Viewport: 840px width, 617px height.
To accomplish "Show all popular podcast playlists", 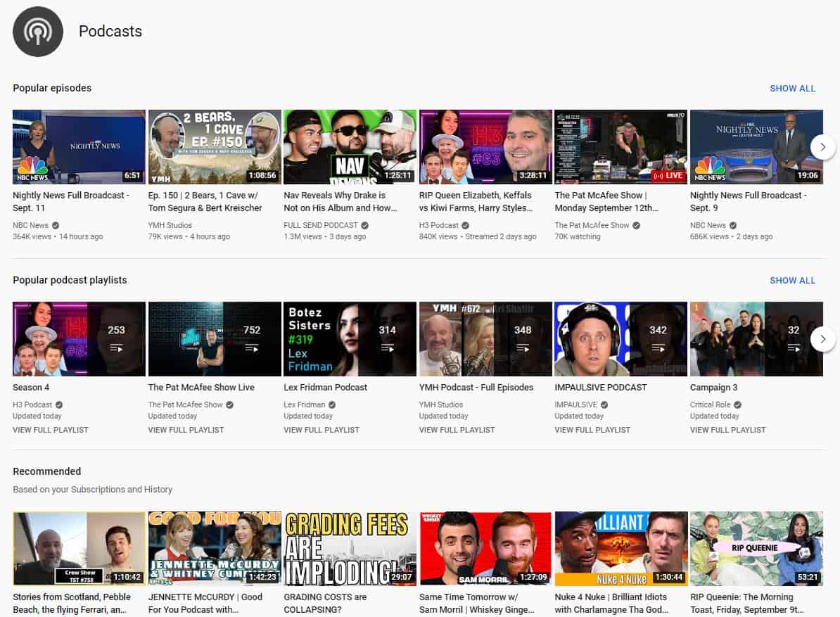I will [792, 281].
